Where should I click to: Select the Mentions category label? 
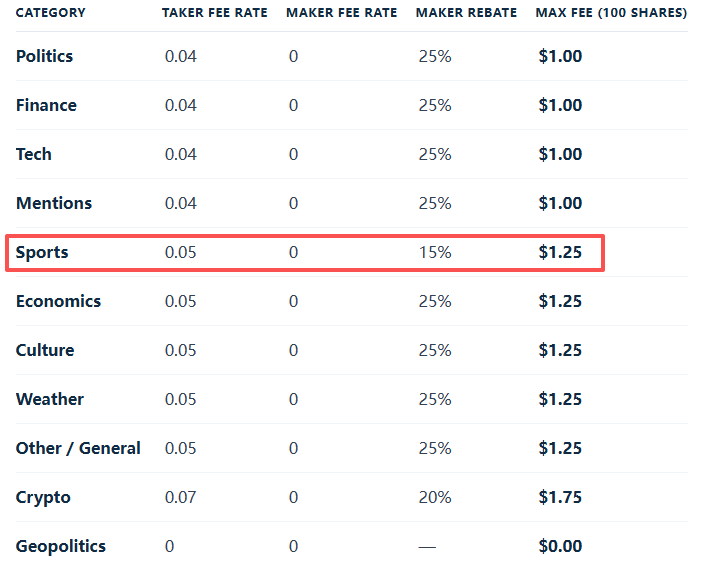click(54, 203)
